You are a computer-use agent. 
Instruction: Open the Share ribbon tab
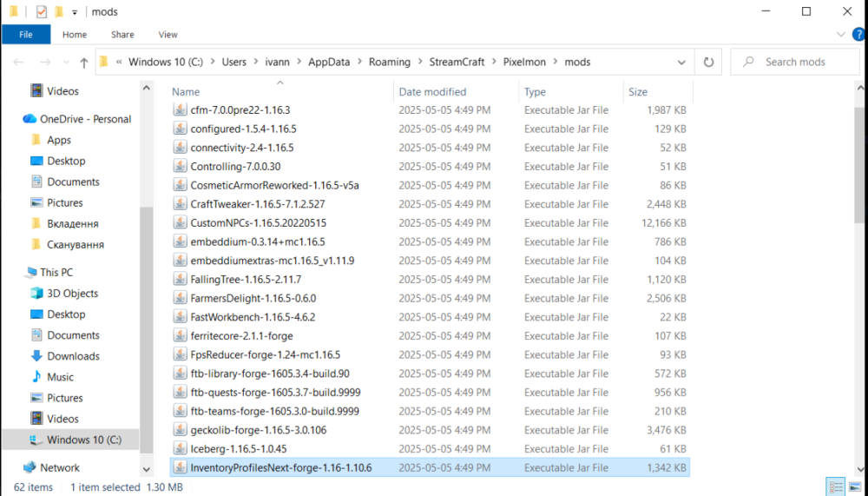122,35
